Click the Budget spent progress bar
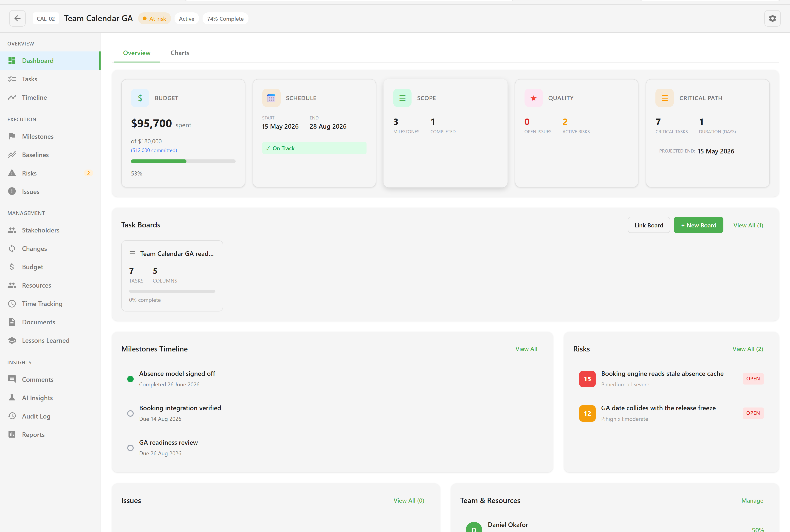The height and width of the screenshot is (532, 790). tap(183, 161)
